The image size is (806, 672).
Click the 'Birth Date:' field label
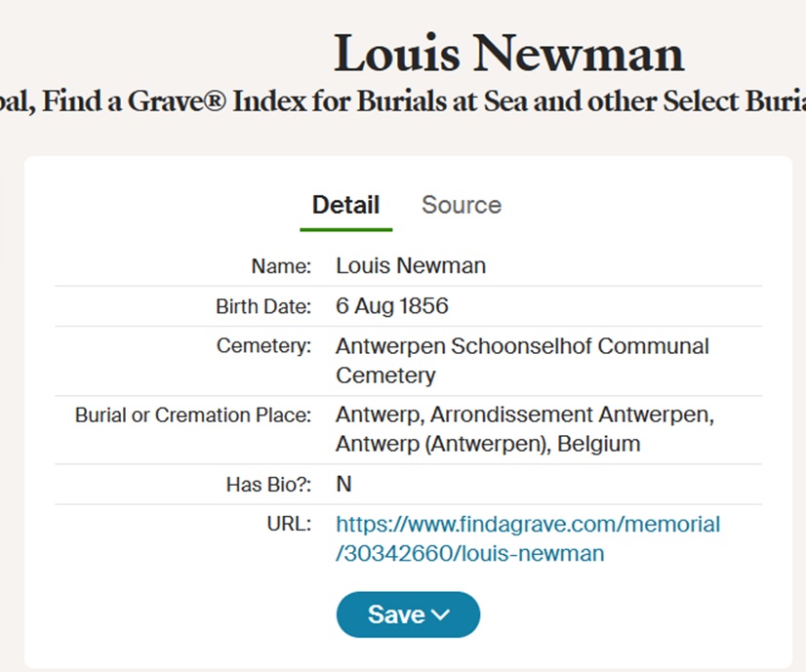point(262,306)
